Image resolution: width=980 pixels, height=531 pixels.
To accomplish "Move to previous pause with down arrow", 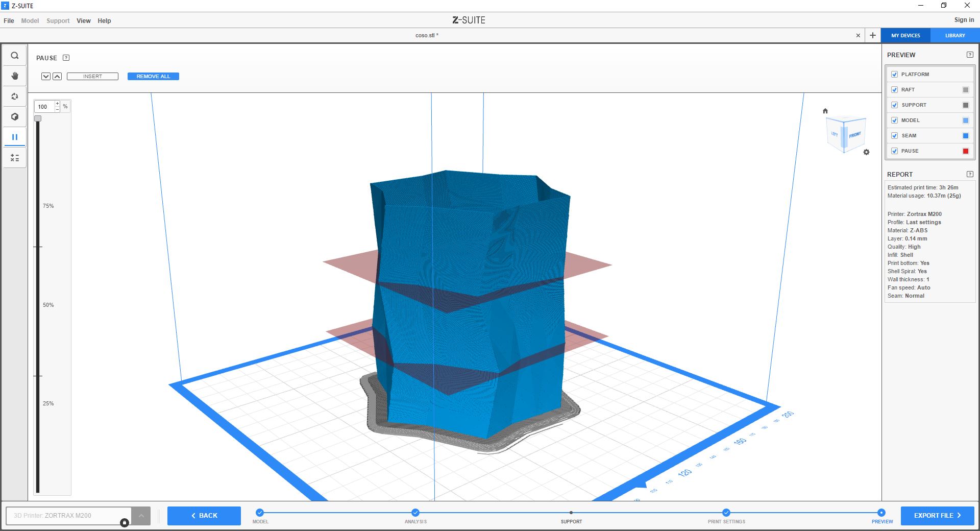I will [46, 76].
